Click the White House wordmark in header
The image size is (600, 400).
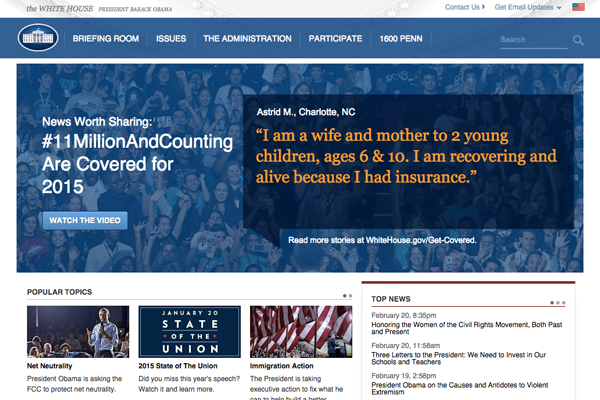60,8
